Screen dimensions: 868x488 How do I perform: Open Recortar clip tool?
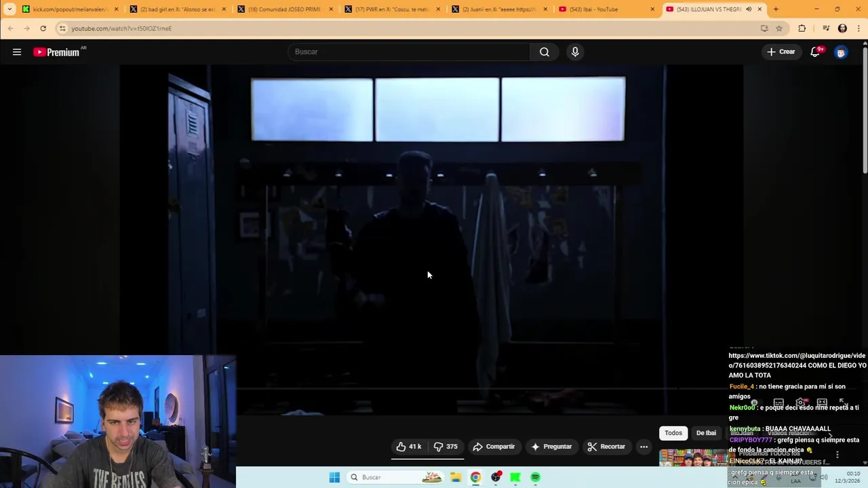606,447
